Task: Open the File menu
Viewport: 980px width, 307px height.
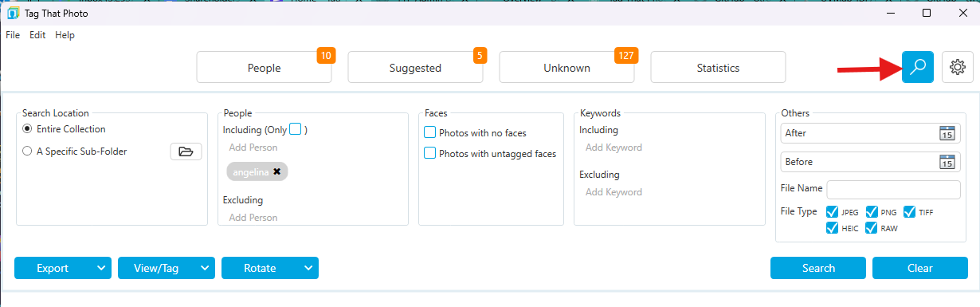Action: point(13,35)
